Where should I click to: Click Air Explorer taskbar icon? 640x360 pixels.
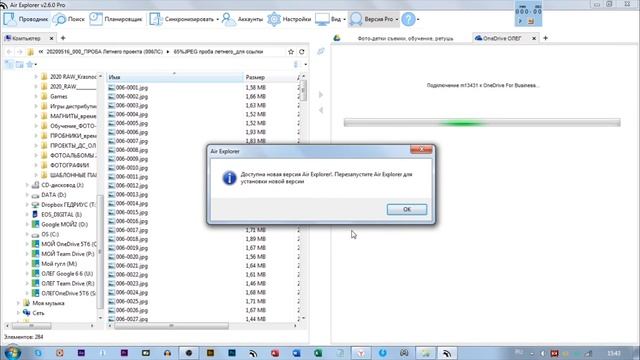[x=447, y=353]
